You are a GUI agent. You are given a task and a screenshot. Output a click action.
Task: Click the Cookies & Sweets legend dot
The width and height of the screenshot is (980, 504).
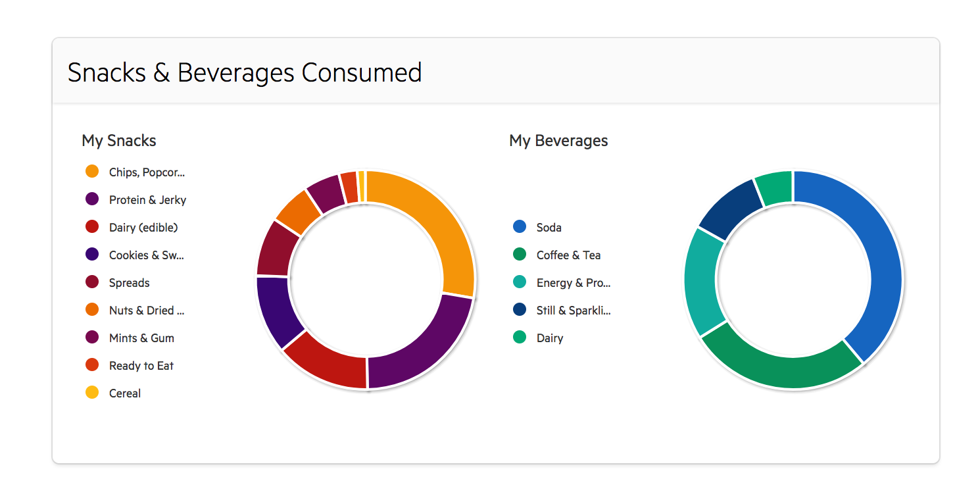coord(92,255)
